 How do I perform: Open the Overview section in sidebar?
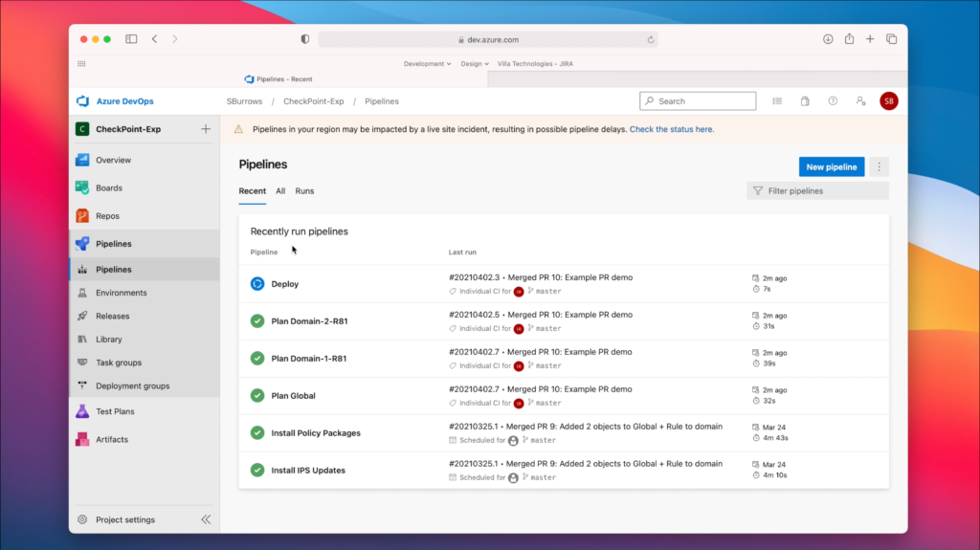click(x=113, y=160)
